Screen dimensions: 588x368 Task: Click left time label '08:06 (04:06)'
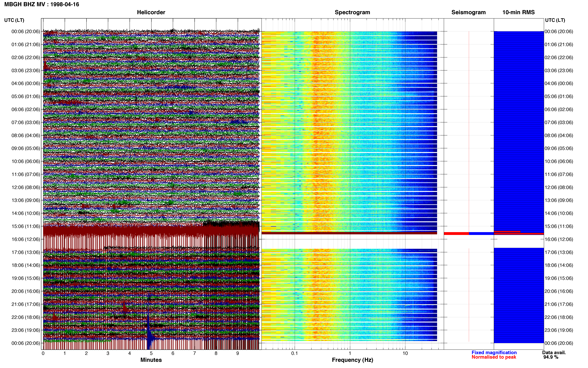(x=26, y=136)
